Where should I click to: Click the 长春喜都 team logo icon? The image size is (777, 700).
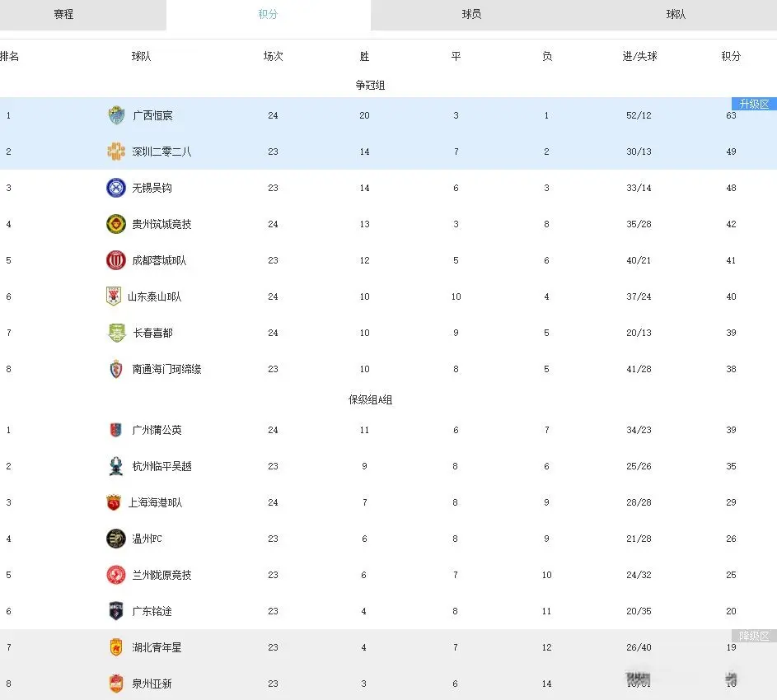(x=116, y=333)
